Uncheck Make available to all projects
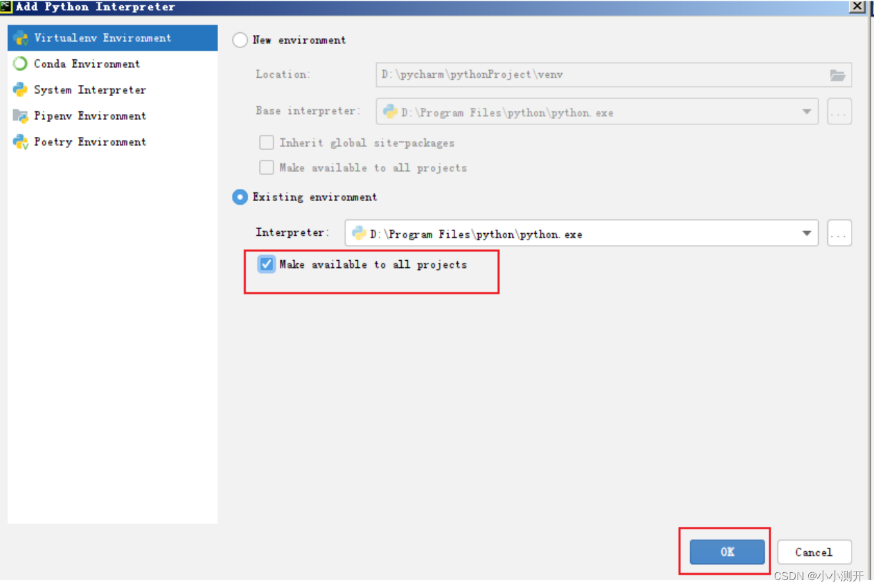Image resolution: width=874 pixels, height=588 pixels. (x=266, y=264)
